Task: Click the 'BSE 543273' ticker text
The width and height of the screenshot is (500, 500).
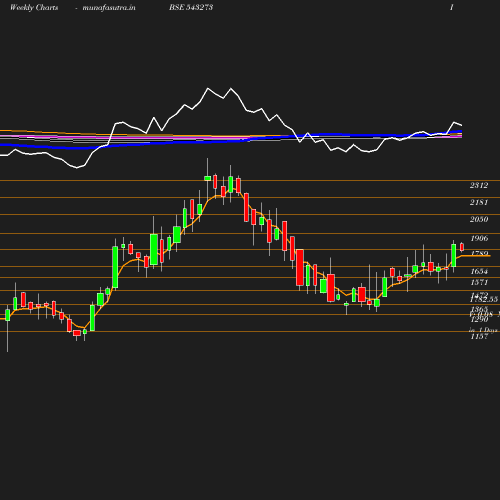Action: pyautogui.click(x=191, y=7)
